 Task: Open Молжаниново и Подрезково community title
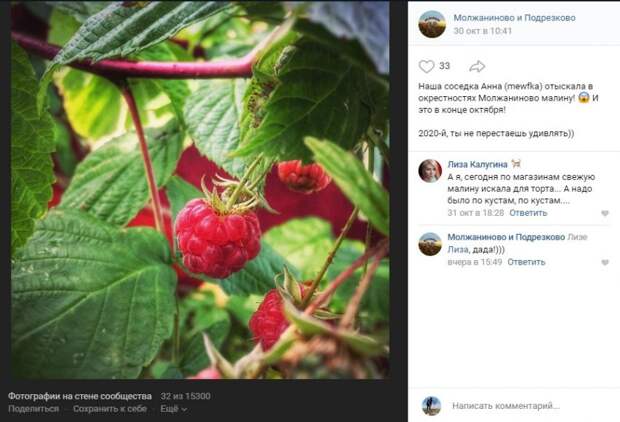(514, 18)
